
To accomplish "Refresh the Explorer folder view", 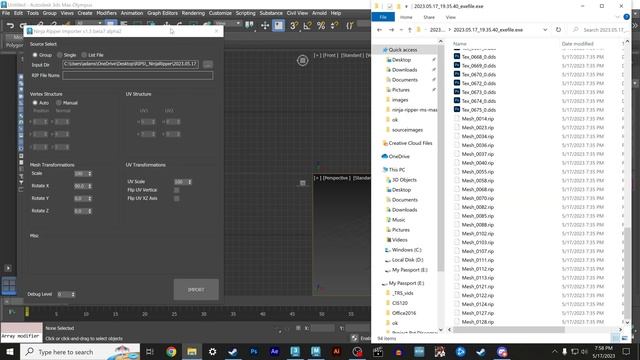I will click(558, 30).
